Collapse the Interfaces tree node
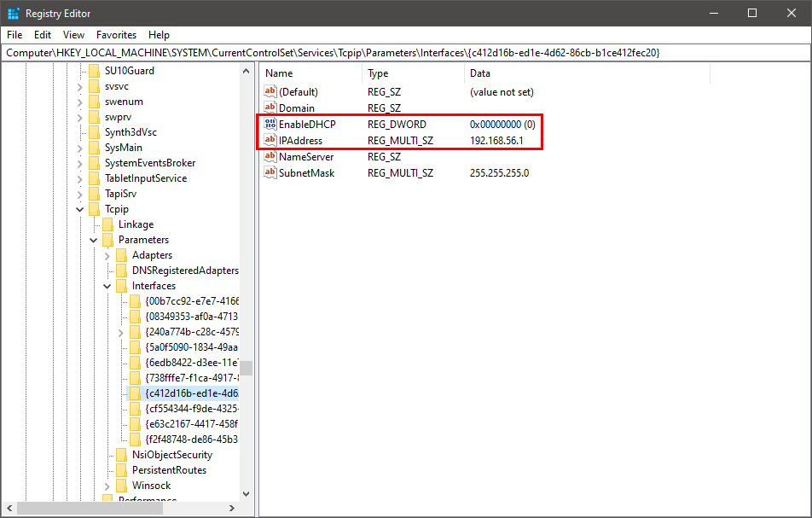 (x=107, y=285)
